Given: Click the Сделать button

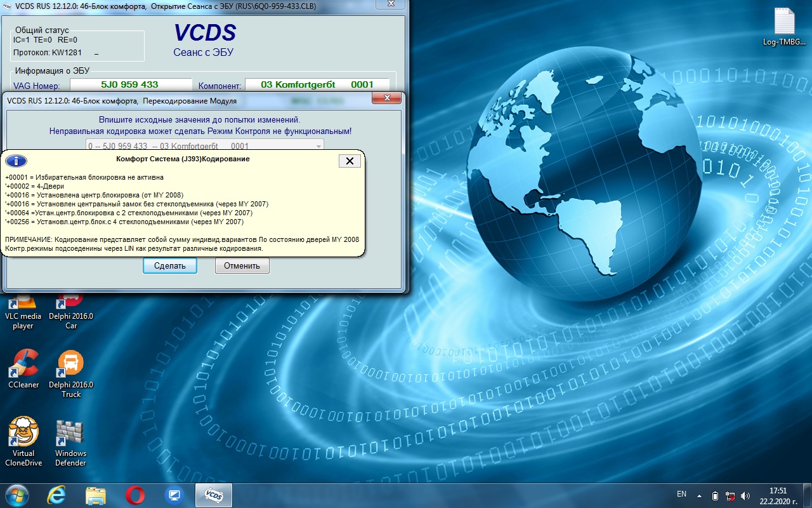Looking at the screenshot, I should 169,265.
